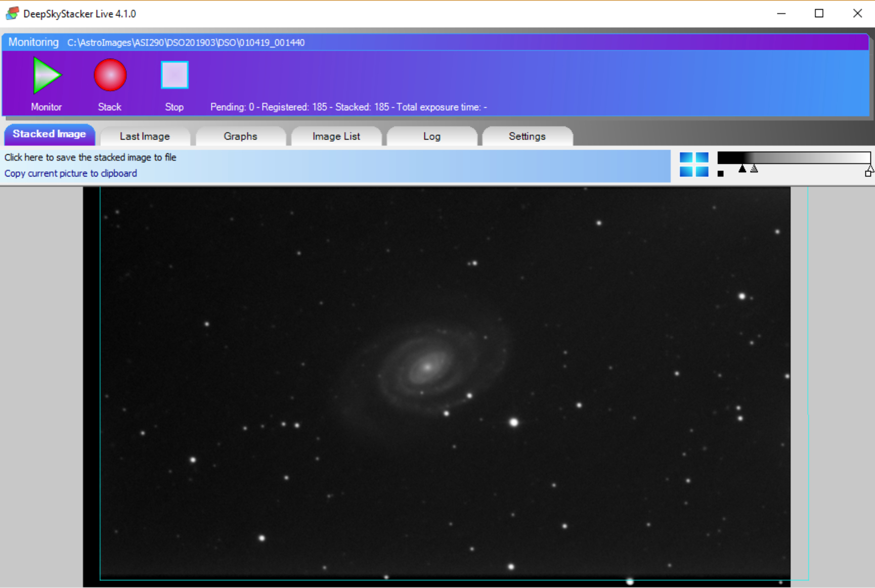Start monitoring with the green Monitor arrow
This screenshot has width=875, height=588.
(x=47, y=76)
